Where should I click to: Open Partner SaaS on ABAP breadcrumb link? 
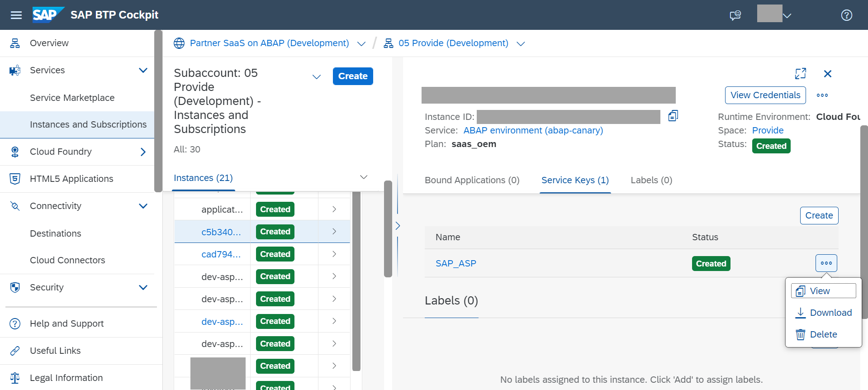click(269, 43)
